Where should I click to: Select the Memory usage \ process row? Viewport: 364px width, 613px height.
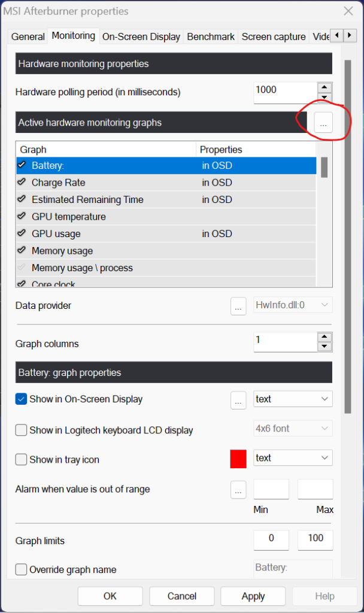click(x=166, y=268)
